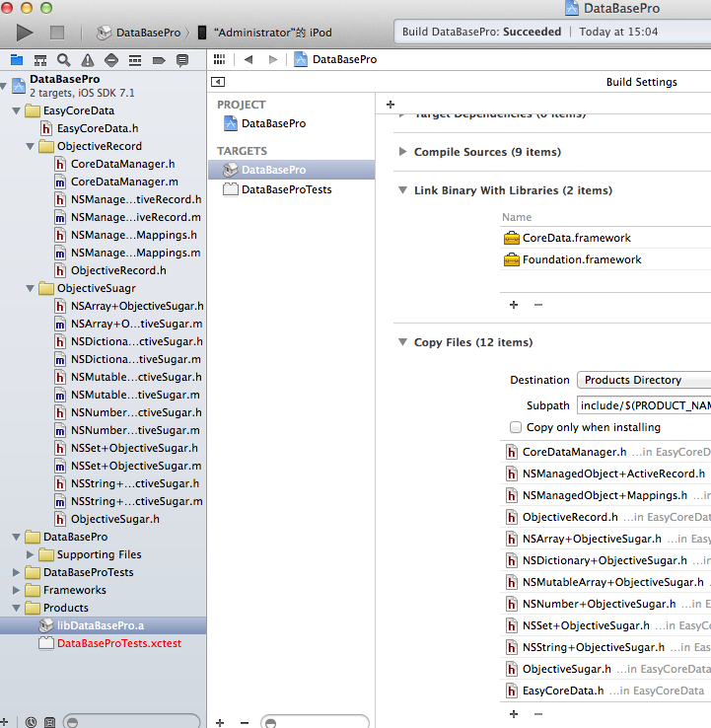Image resolution: width=711 pixels, height=728 pixels.
Task: Switch to Build Settings tab
Action: pyautogui.click(x=641, y=82)
